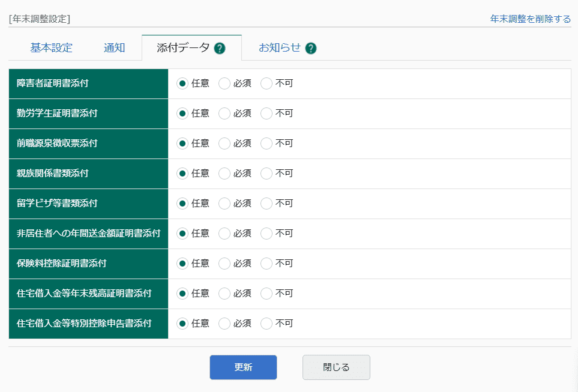Set 保険料控除証明書添付 to 必須
The height and width of the screenshot is (392, 578).
[224, 264]
